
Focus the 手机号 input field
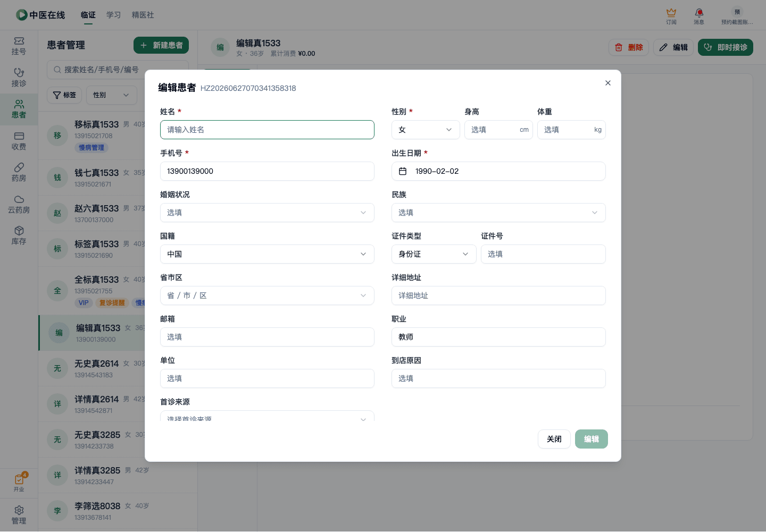267,171
